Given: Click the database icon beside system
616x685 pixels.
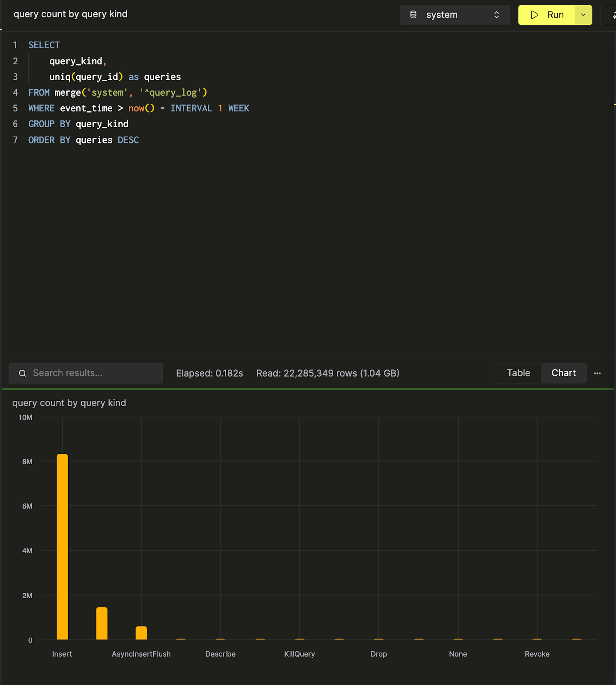Looking at the screenshot, I should coord(413,15).
